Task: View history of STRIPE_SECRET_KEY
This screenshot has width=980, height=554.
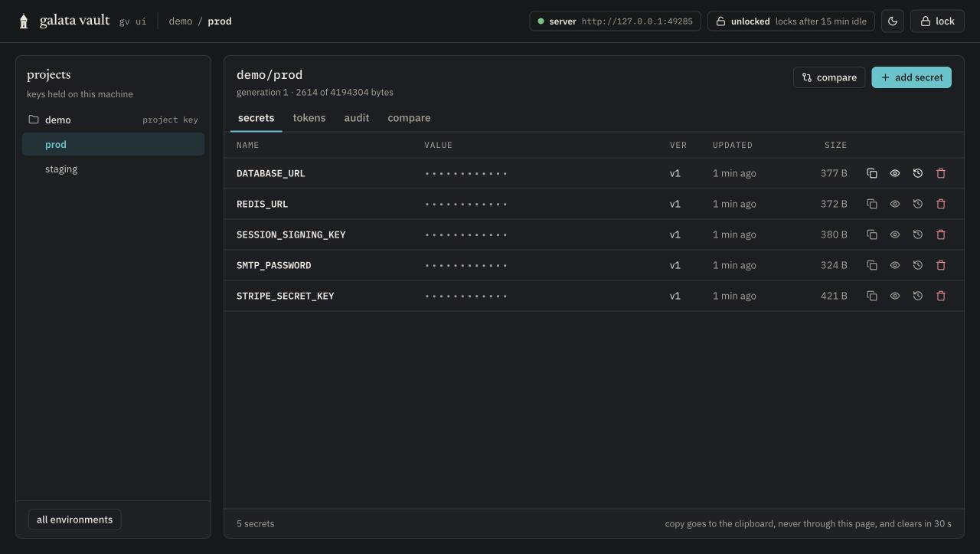Action: [x=917, y=296]
